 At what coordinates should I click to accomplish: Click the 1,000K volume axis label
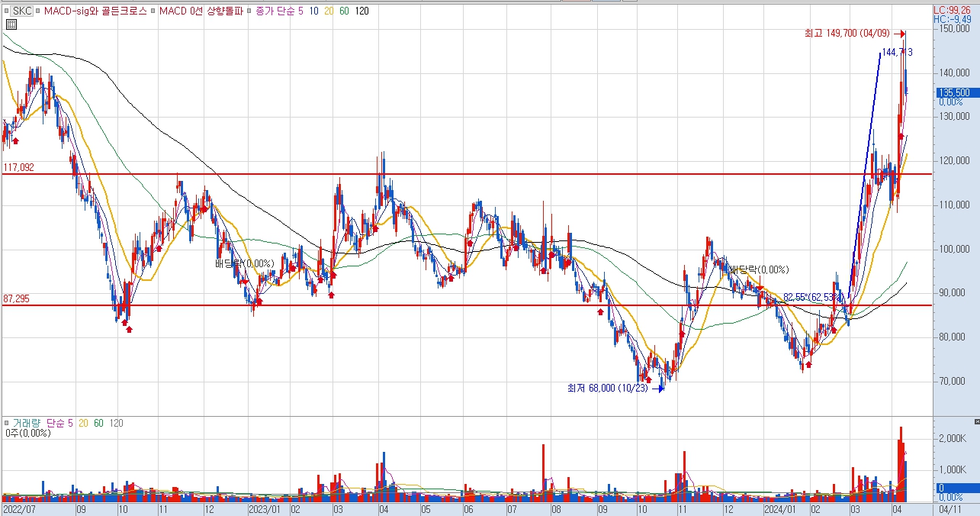pos(953,470)
